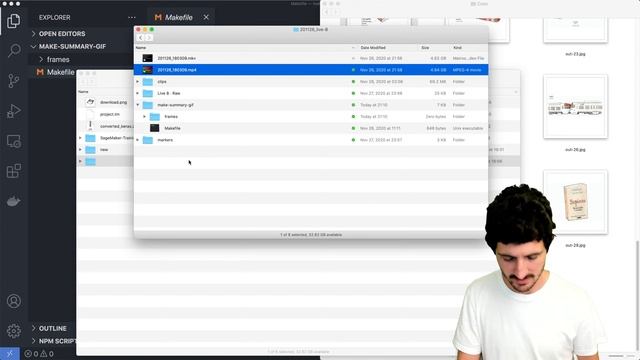Viewport: 640px width, 360px height.
Task: Open the Search view in VS Code
Action: (13, 51)
